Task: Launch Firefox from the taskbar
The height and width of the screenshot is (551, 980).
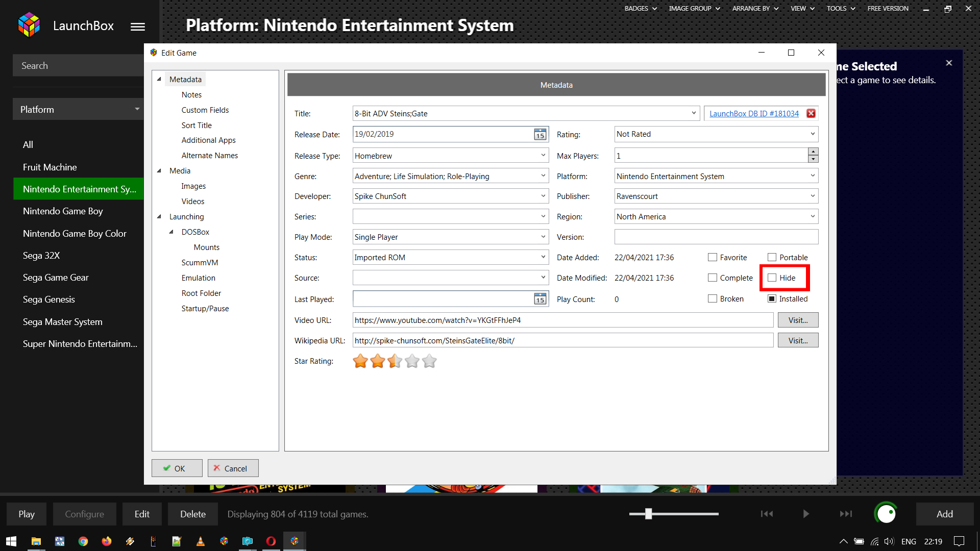Action: coord(106,541)
